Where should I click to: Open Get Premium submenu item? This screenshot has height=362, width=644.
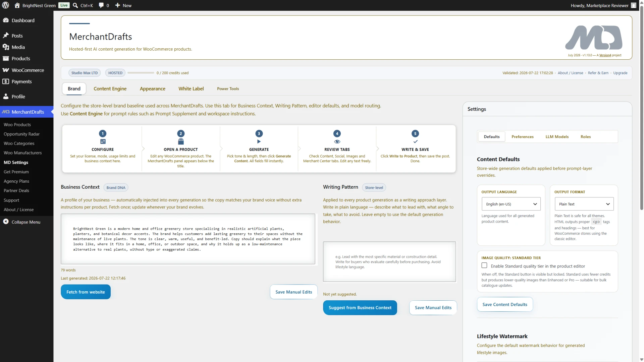pyautogui.click(x=16, y=172)
